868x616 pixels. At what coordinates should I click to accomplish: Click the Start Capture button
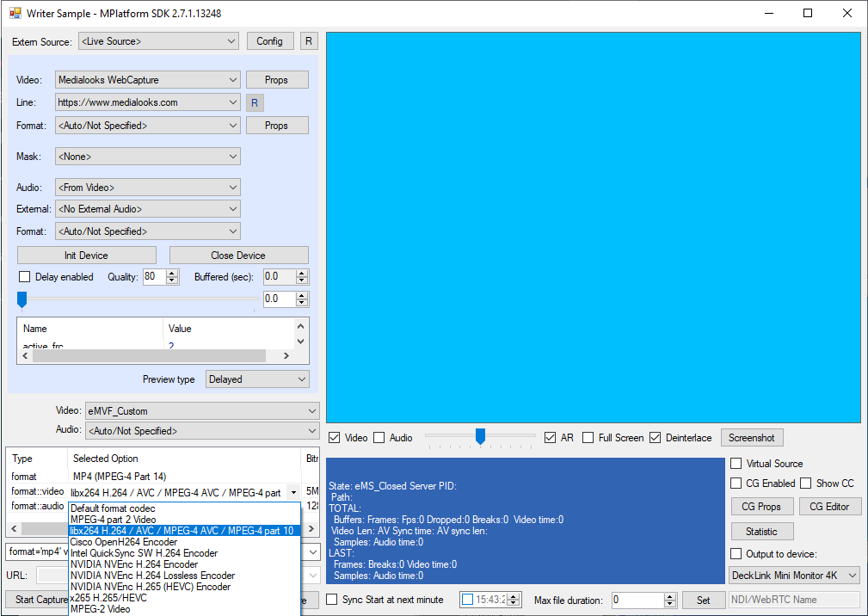pyautogui.click(x=38, y=600)
